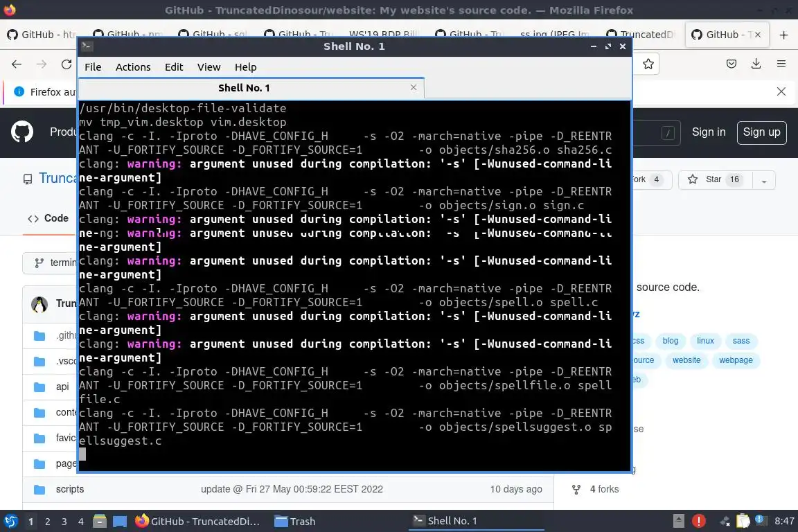Close the active GitHub Firefox tab

pyautogui.click(x=758, y=35)
